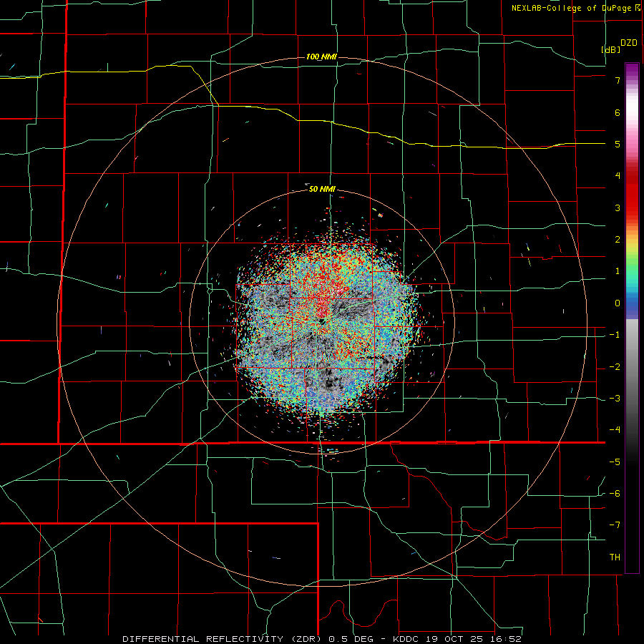Click the 1 dB value on the color scale
The image size is (644, 644).
(x=618, y=271)
